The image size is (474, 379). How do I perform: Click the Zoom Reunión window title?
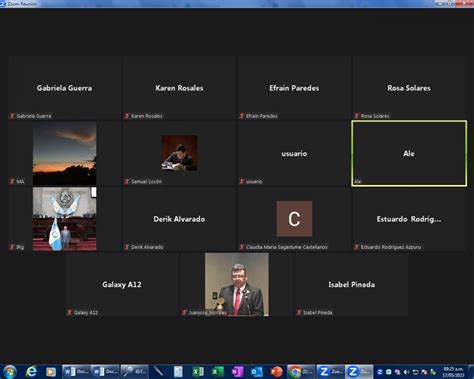point(23,4)
